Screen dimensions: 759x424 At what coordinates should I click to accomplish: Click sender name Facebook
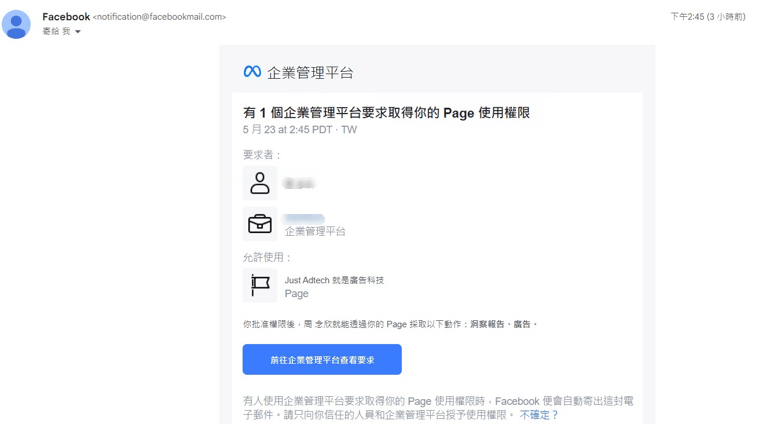[x=66, y=16]
